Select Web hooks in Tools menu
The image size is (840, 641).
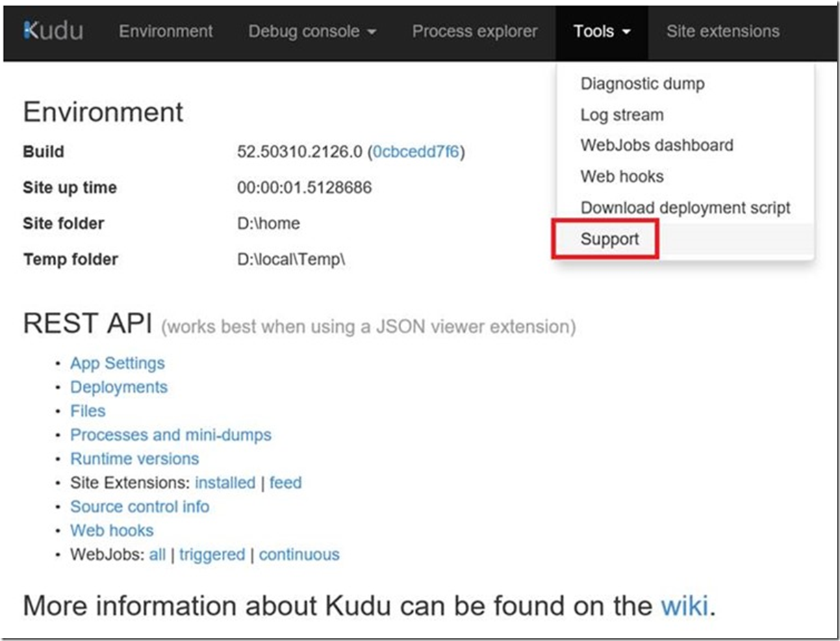(622, 176)
